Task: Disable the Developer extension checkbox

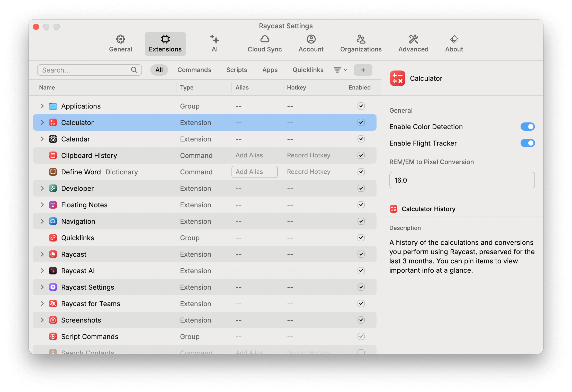Action: click(x=361, y=188)
